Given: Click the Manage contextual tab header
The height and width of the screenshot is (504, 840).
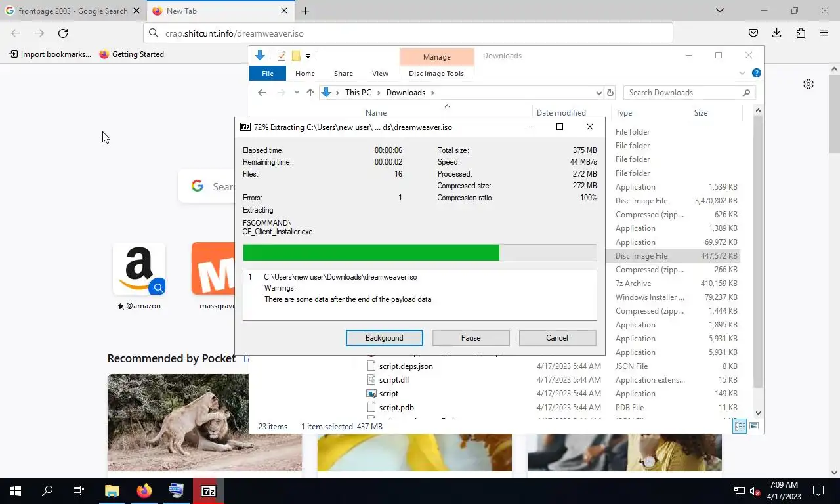Looking at the screenshot, I should click(436, 57).
